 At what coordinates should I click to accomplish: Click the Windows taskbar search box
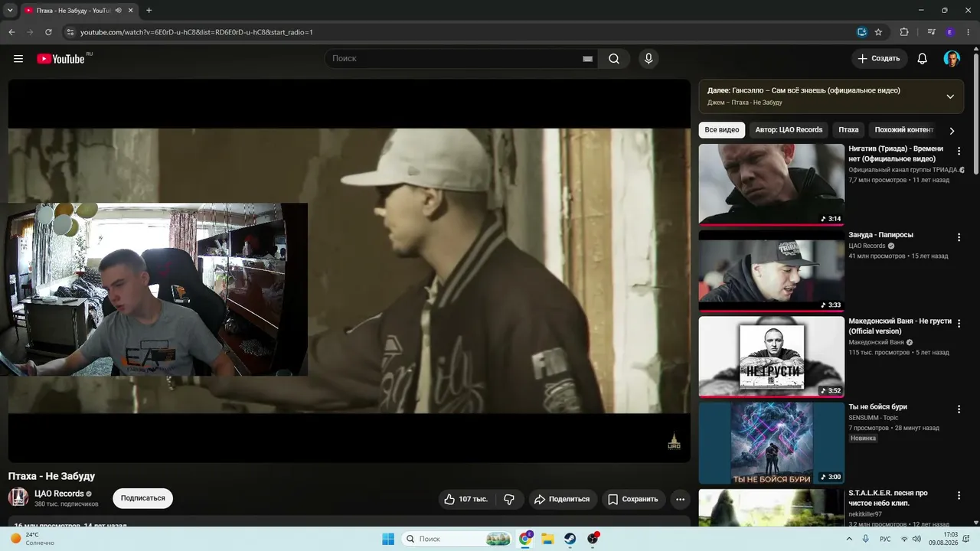point(458,539)
